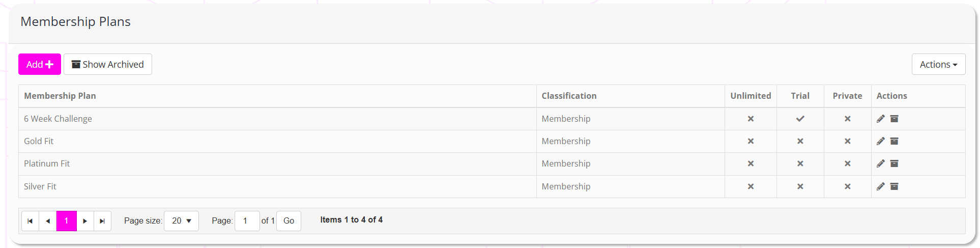This screenshot has width=980, height=248.
Task: Archive the Silver Fit plan
Action: (894, 186)
